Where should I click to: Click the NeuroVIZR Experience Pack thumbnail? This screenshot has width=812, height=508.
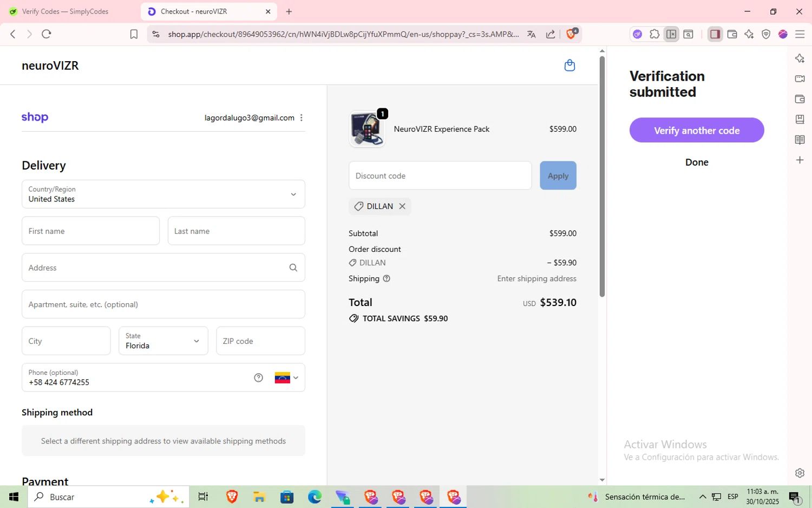coord(367,129)
